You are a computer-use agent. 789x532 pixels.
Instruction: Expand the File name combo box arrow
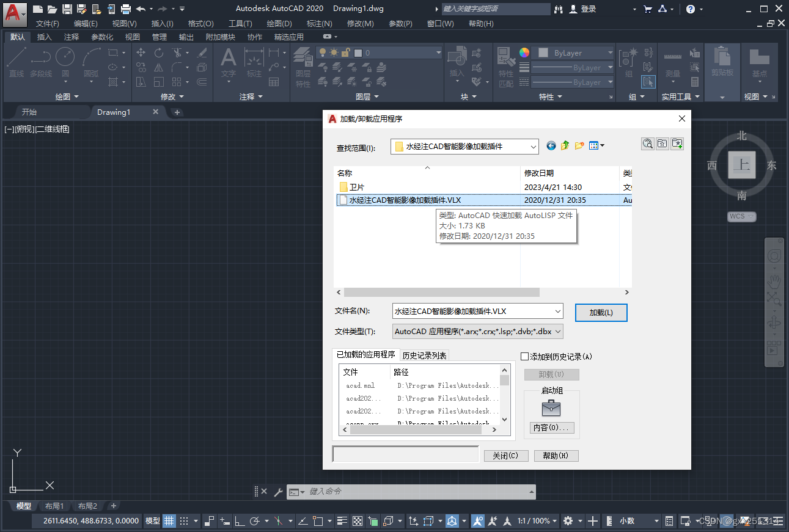557,311
